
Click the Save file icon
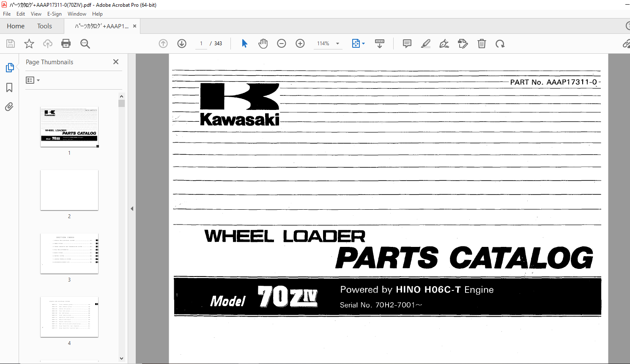click(11, 44)
